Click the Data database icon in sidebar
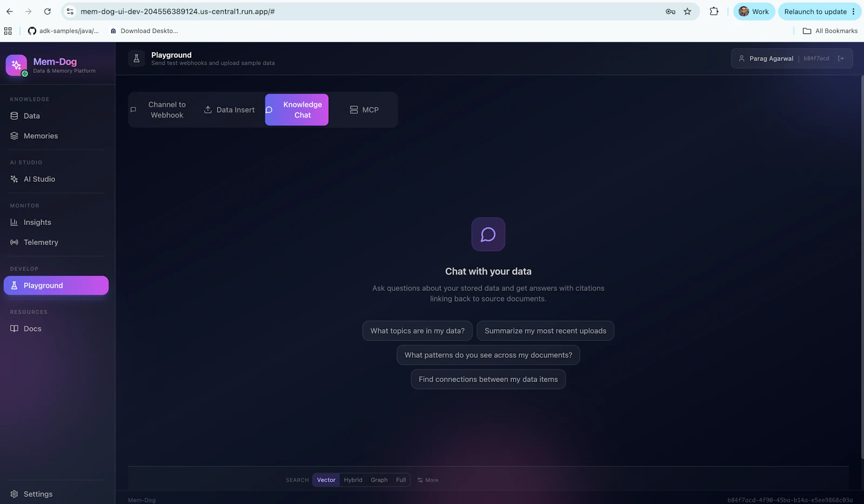864x504 pixels. click(x=14, y=116)
